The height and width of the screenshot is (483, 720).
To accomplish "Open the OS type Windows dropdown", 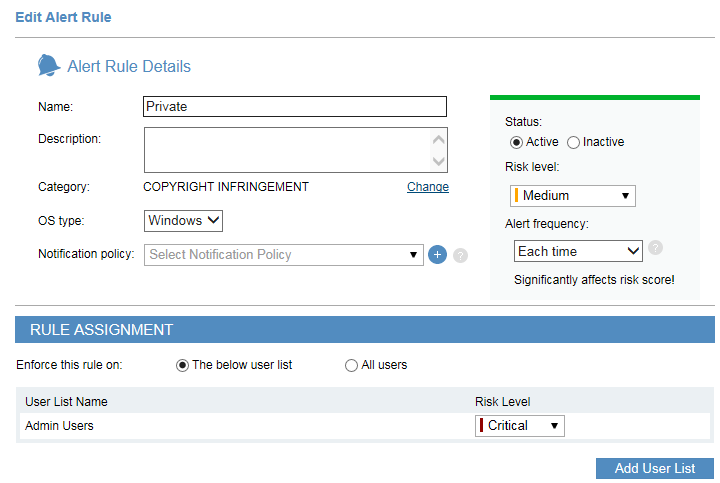I will coord(183,220).
